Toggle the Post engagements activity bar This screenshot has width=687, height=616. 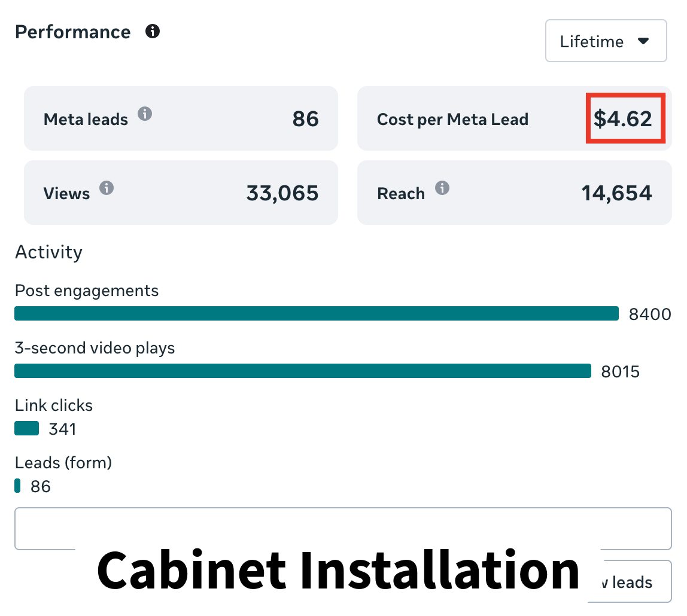click(316, 313)
